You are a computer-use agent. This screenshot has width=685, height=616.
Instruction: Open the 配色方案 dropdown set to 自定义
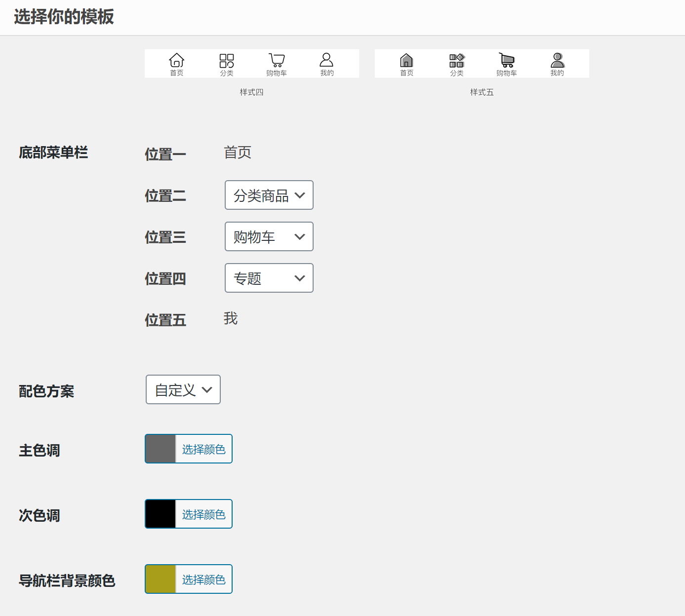tap(183, 389)
